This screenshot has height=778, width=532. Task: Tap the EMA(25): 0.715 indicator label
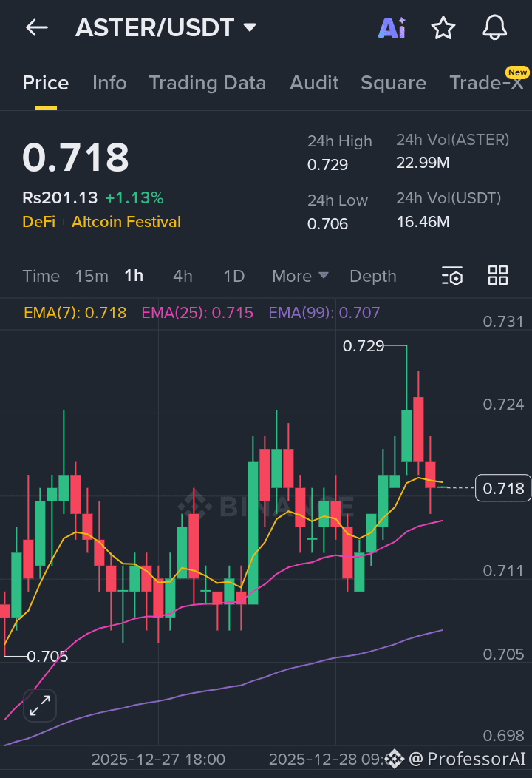pyautogui.click(x=197, y=313)
